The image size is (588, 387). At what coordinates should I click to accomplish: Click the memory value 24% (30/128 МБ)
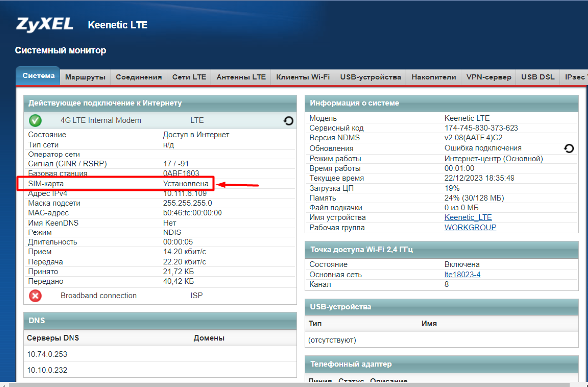coord(474,198)
